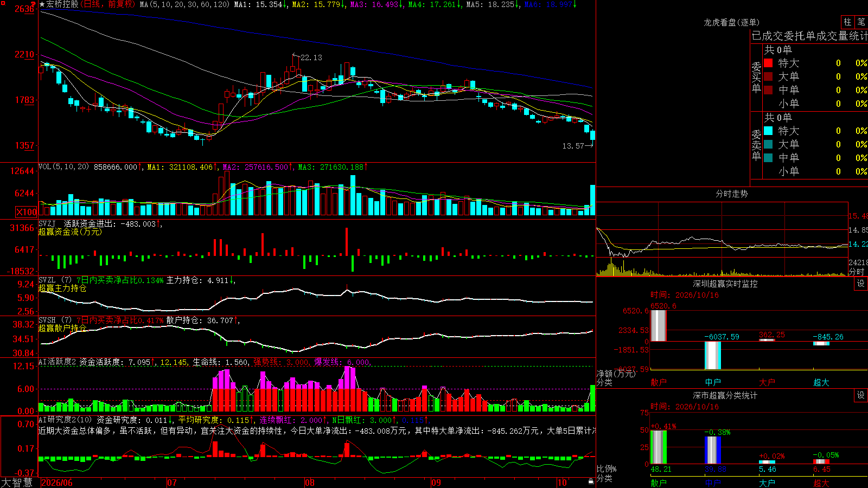Click the 龙虎看盘(逐单) panel title
This screenshot has width=868, height=488.
coord(731,22)
